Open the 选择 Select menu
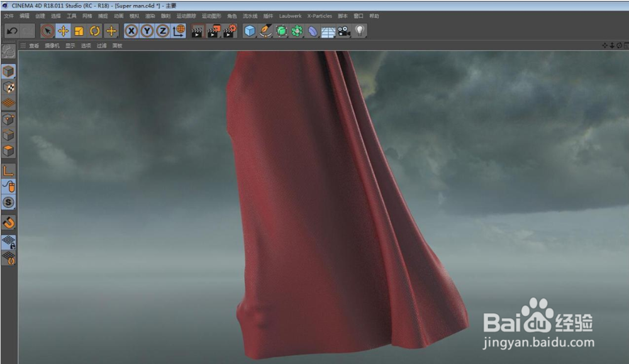Viewport: 629px width, 364px height. 56,16
